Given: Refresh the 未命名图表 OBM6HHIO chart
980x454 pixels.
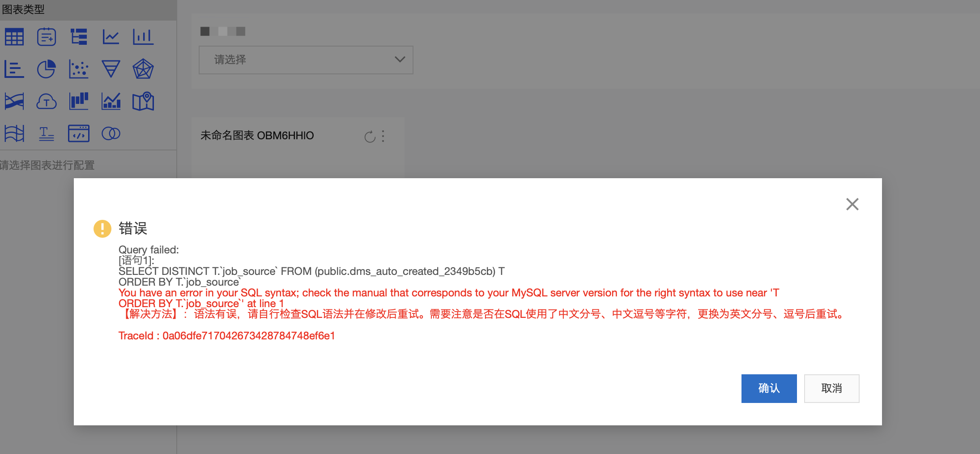Looking at the screenshot, I should point(370,137).
